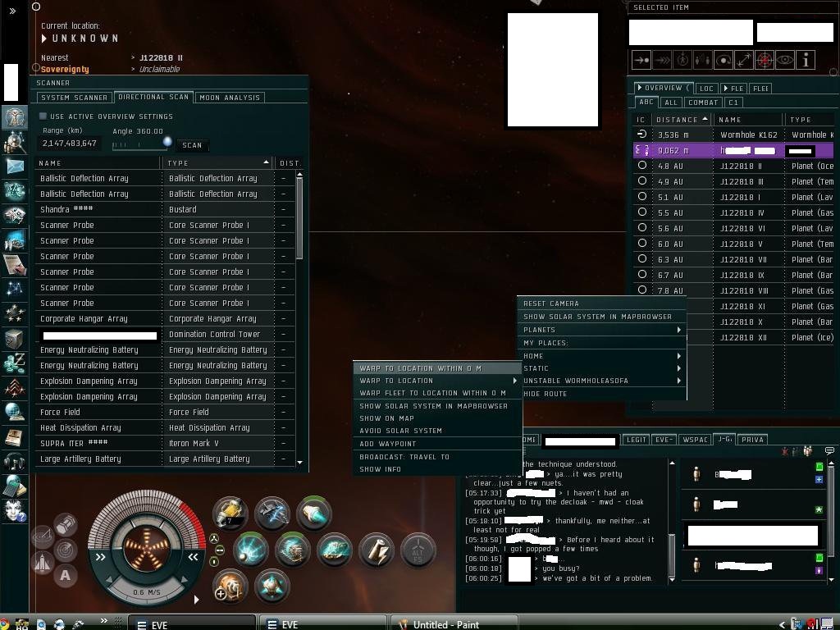Open the Map constellation icon in sidebar
840x630 pixels.
pyautogui.click(x=15, y=290)
